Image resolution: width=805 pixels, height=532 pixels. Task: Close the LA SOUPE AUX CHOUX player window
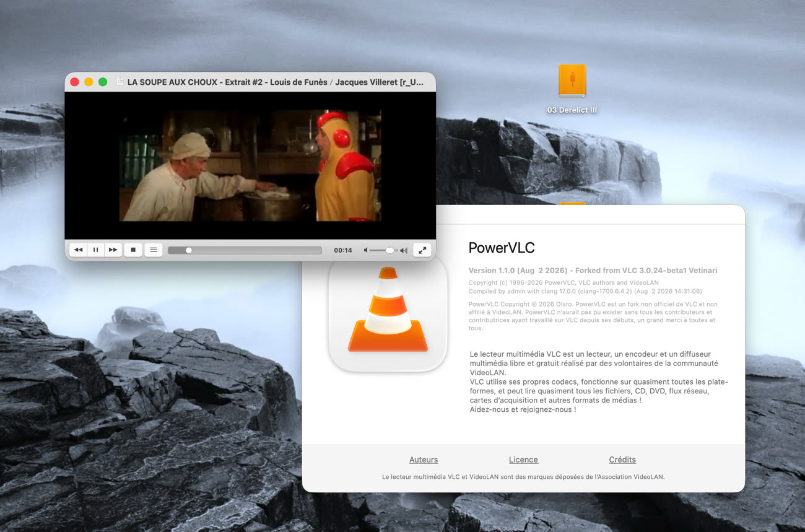74,82
